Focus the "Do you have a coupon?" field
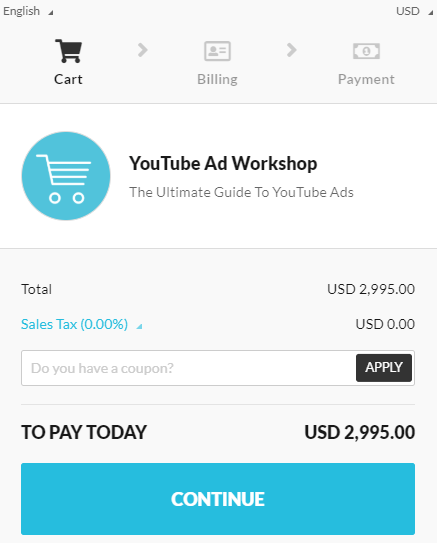The image size is (437, 543). tap(188, 368)
